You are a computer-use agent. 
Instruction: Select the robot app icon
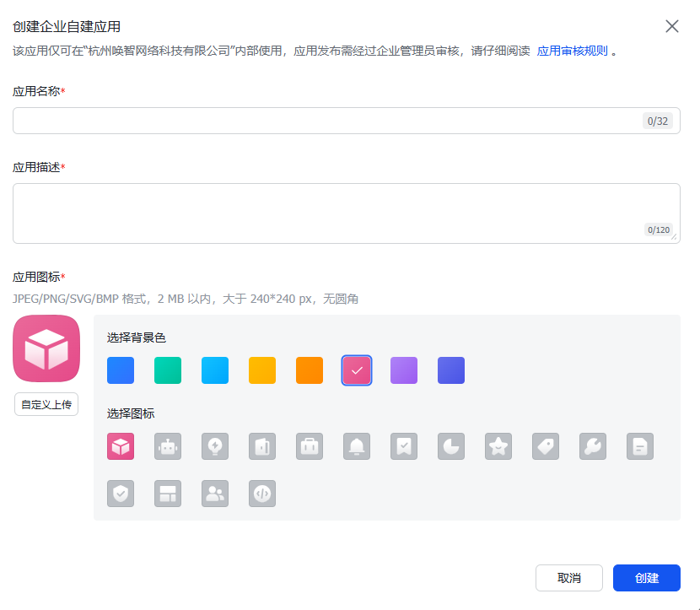pos(168,446)
